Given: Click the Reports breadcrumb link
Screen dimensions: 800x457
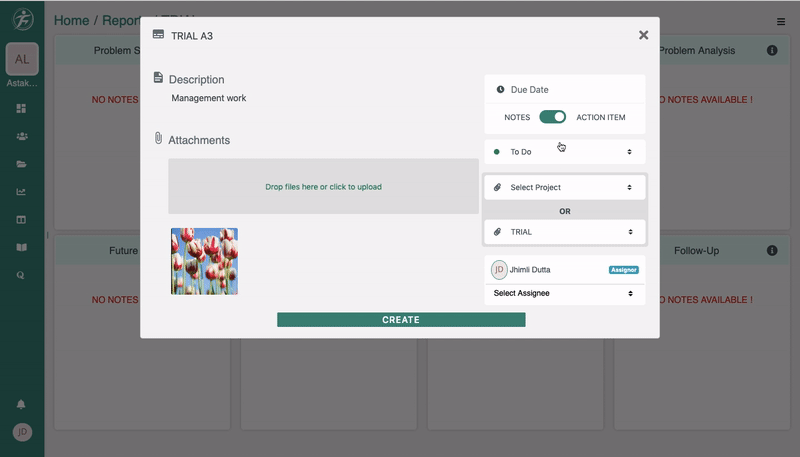Looking at the screenshot, I should click(121, 20).
